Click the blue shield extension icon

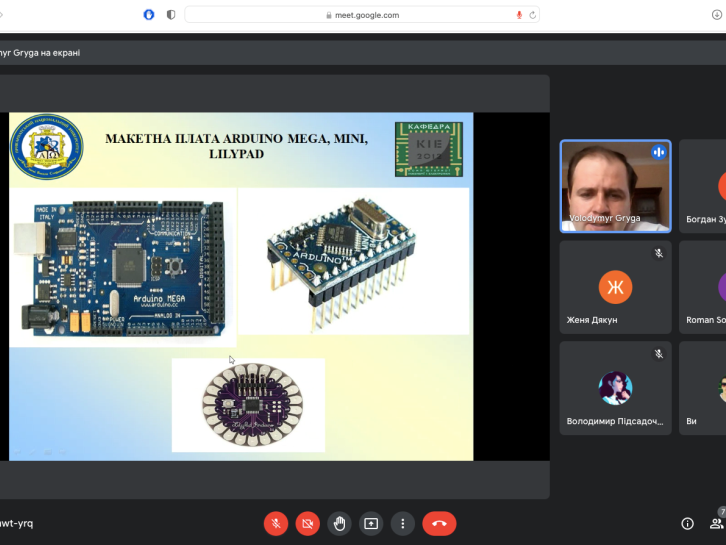[x=149, y=15]
